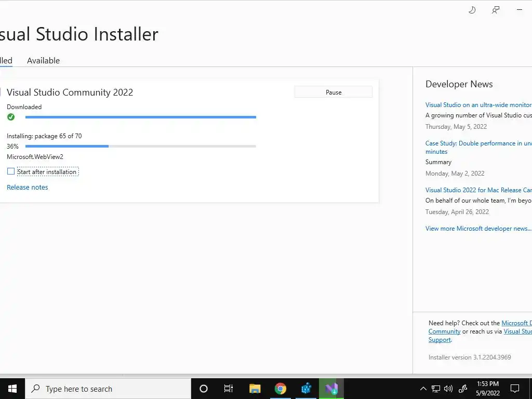Click Installer version 3.1.2204.3969 text
This screenshot has height=399, width=532.
(x=470, y=357)
